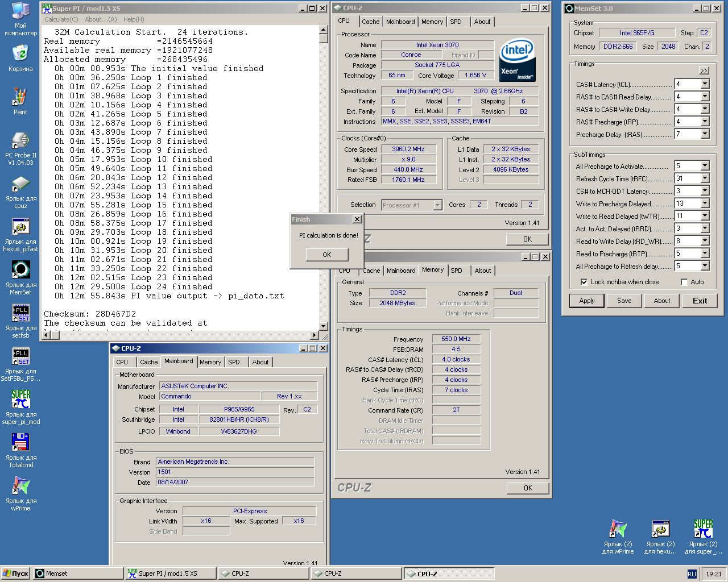
Task: Open the SetFSBu_P5 desktop shortcut
Action: (x=20, y=365)
